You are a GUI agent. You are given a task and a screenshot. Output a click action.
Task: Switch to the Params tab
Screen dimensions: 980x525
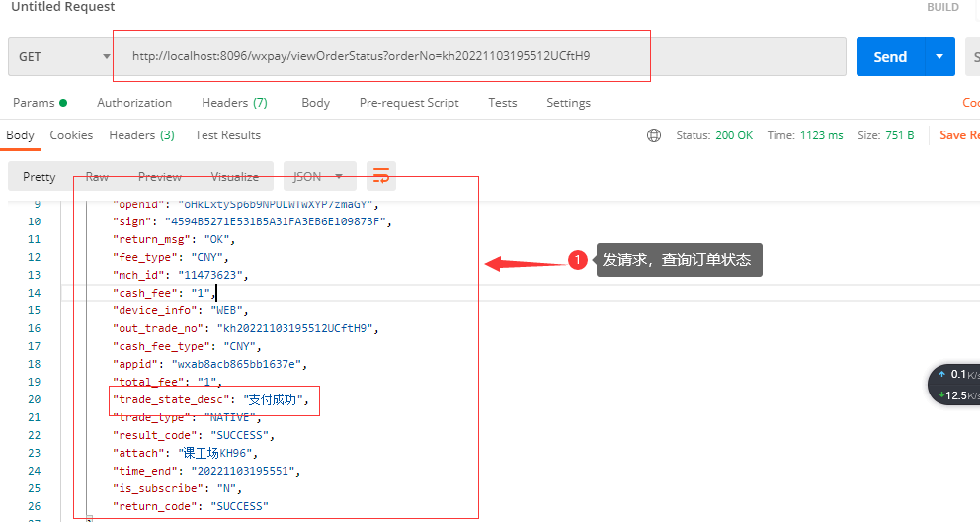(x=40, y=103)
